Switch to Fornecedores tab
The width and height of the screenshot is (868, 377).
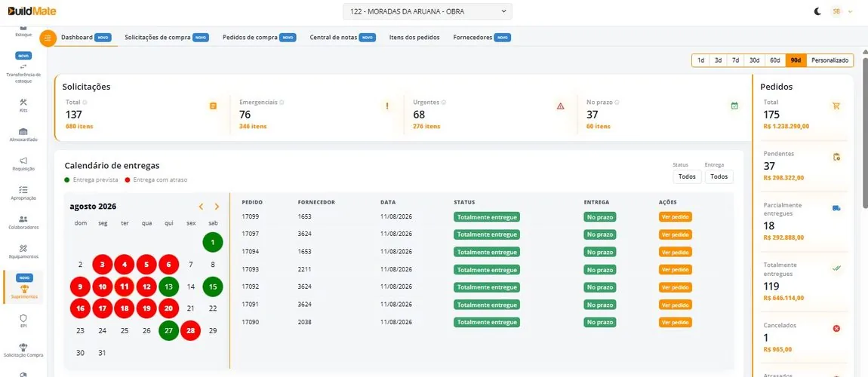[482, 38]
